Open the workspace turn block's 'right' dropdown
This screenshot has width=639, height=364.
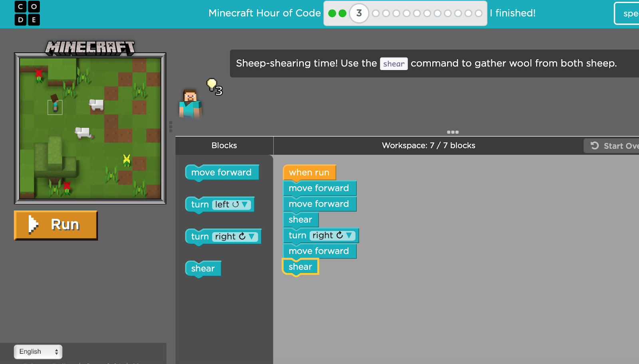(x=333, y=235)
